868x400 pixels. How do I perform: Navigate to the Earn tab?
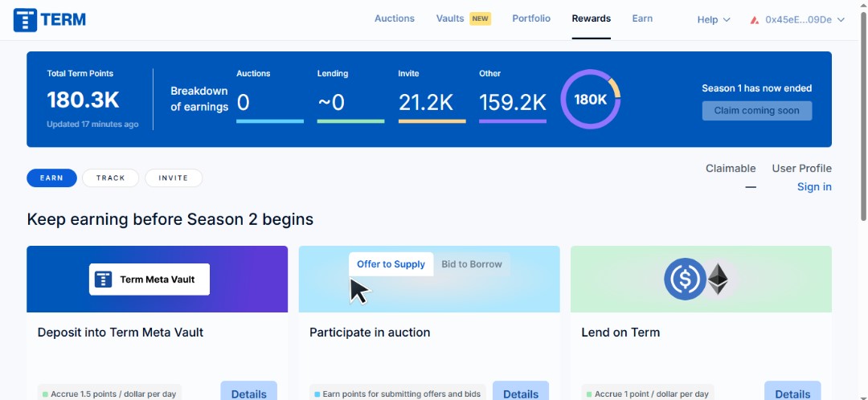tap(642, 18)
